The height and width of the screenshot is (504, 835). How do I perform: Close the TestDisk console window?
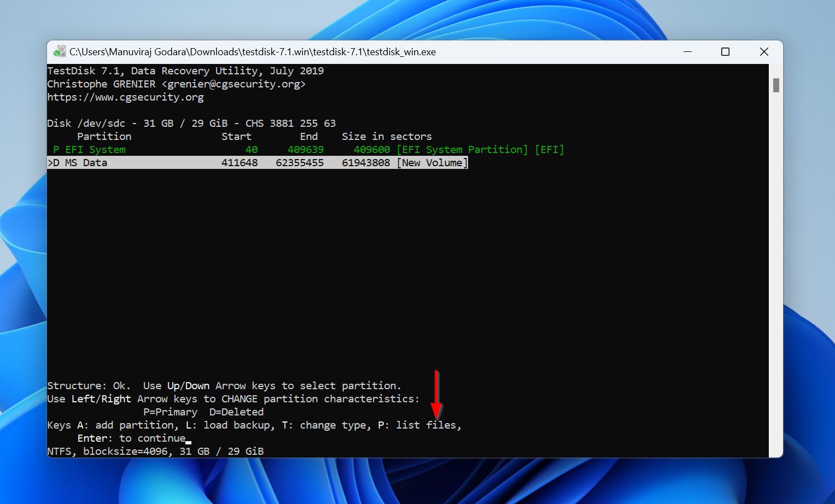764,52
